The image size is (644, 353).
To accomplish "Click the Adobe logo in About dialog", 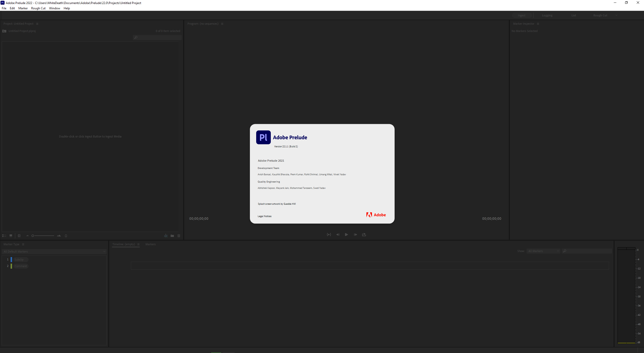I will click(376, 215).
